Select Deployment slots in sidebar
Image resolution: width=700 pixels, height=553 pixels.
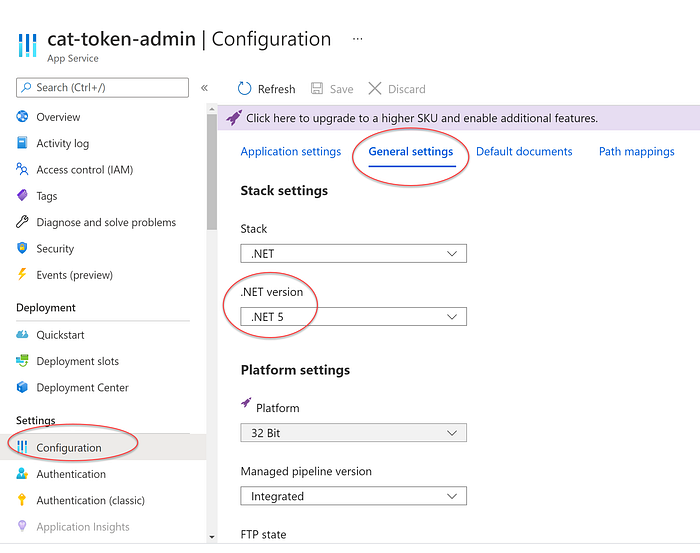pyautogui.click(x=77, y=361)
